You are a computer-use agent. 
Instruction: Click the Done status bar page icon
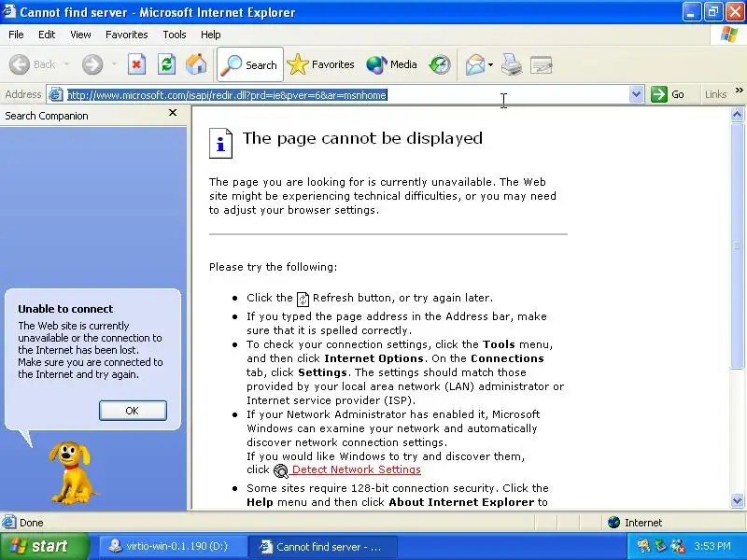click(8, 523)
